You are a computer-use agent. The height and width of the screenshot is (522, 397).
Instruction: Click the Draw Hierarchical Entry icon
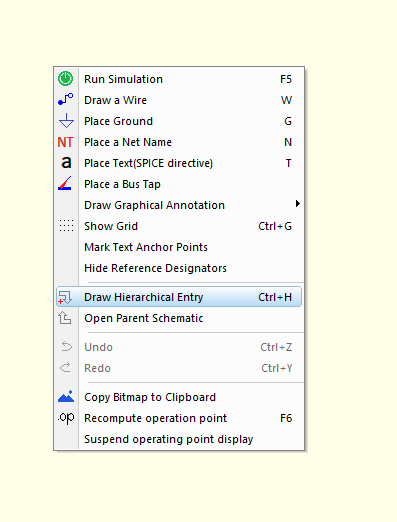[x=65, y=297]
